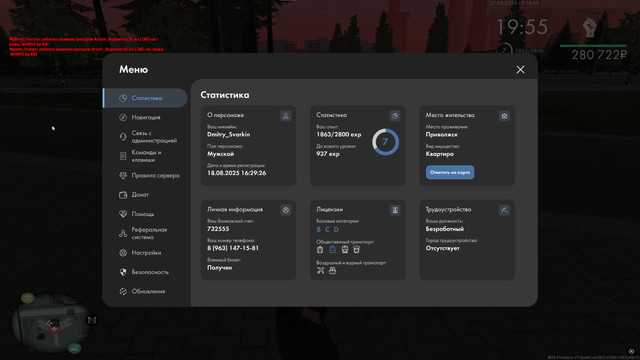Click the icon on Личная информация card
The image size is (640, 360).
pyautogui.click(x=286, y=210)
